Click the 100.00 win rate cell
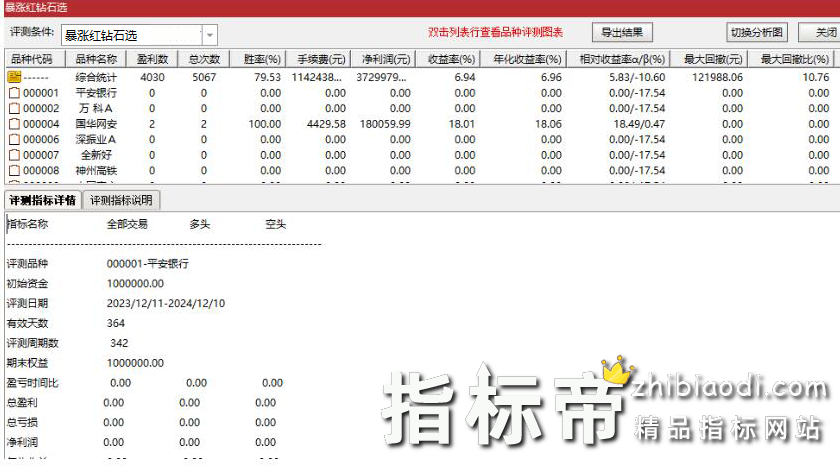 click(x=265, y=124)
